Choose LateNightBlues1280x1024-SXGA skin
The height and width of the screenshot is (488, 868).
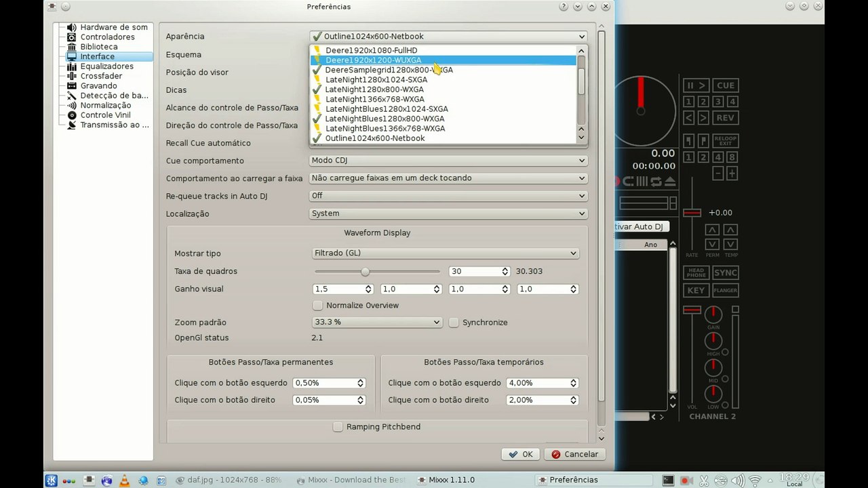443,109
